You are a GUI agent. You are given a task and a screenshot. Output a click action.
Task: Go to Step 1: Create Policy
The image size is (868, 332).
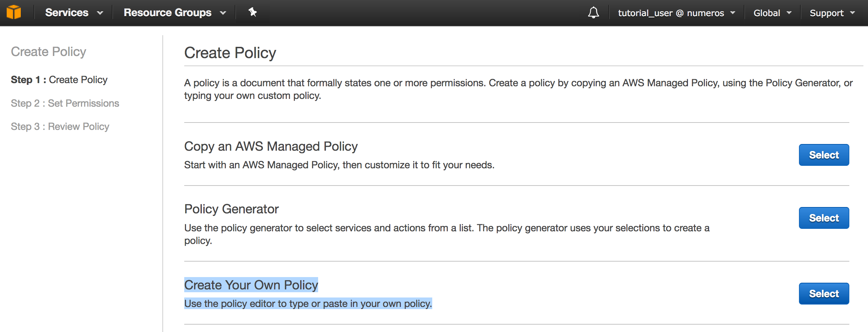(x=59, y=80)
